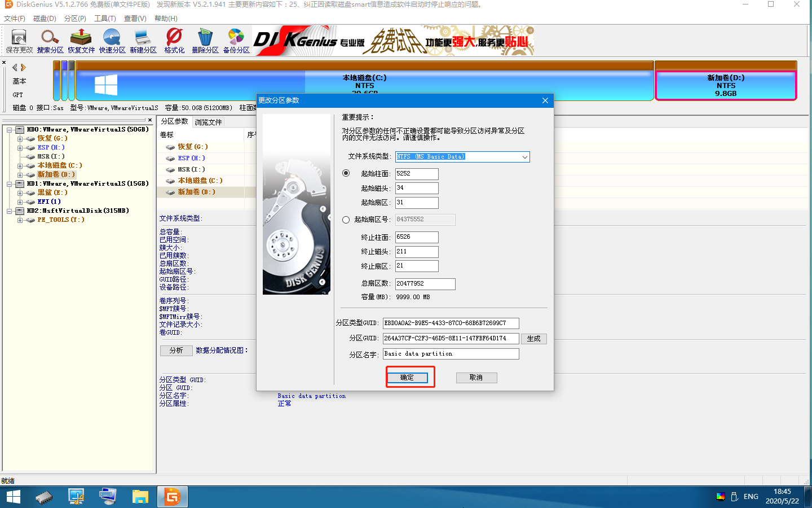The height and width of the screenshot is (508, 812).
Task: Click the Format (格式化) toolbar icon
Action: click(x=174, y=41)
